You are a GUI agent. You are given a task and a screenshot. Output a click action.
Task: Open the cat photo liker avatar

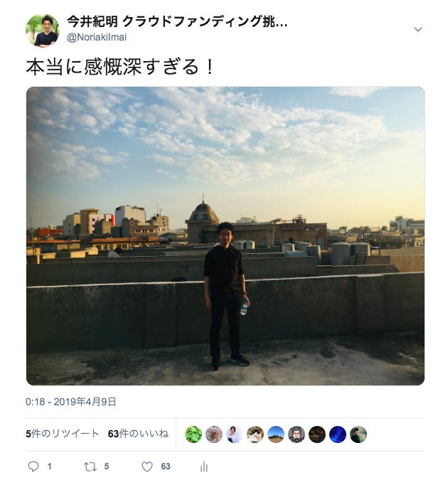click(255, 435)
